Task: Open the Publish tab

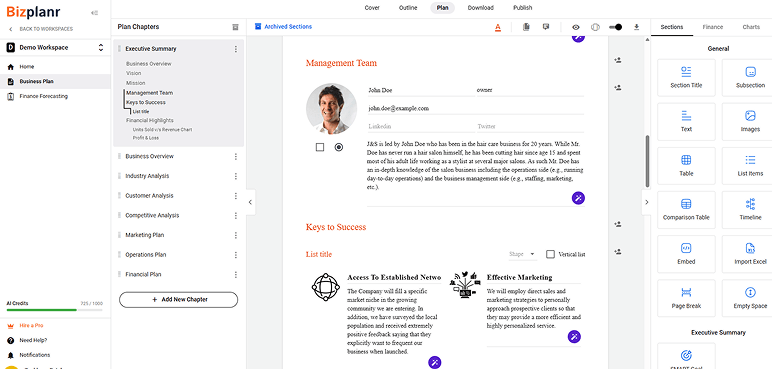Action: [522, 8]
